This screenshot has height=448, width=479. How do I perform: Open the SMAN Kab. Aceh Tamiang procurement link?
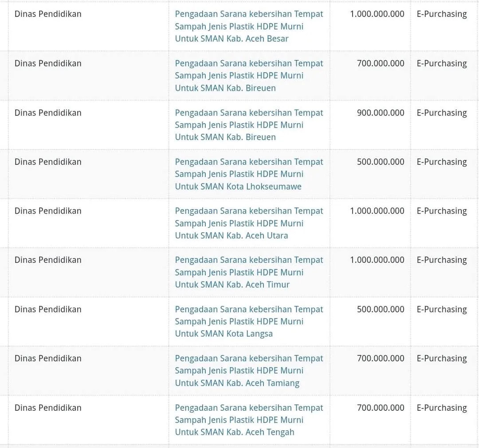click(249, 370)
